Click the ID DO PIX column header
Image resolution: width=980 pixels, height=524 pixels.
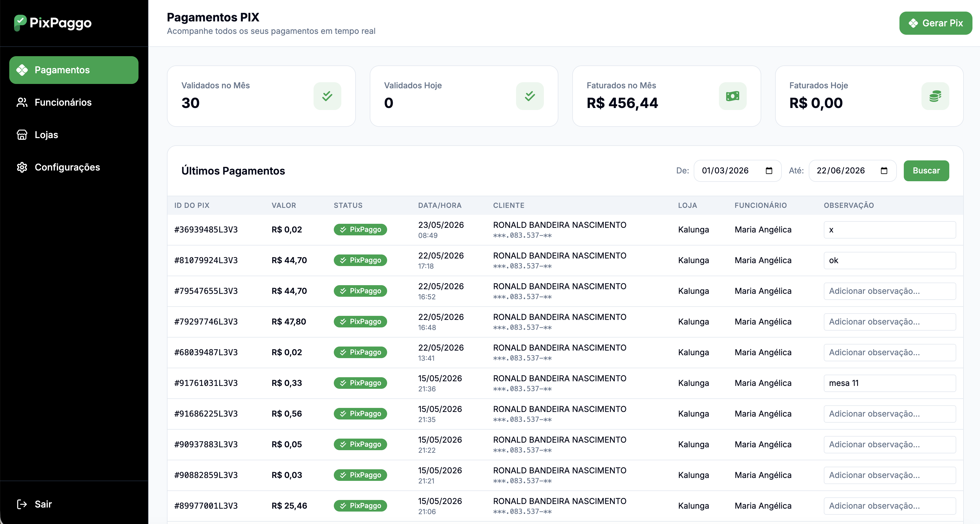[x=192, y=206]
